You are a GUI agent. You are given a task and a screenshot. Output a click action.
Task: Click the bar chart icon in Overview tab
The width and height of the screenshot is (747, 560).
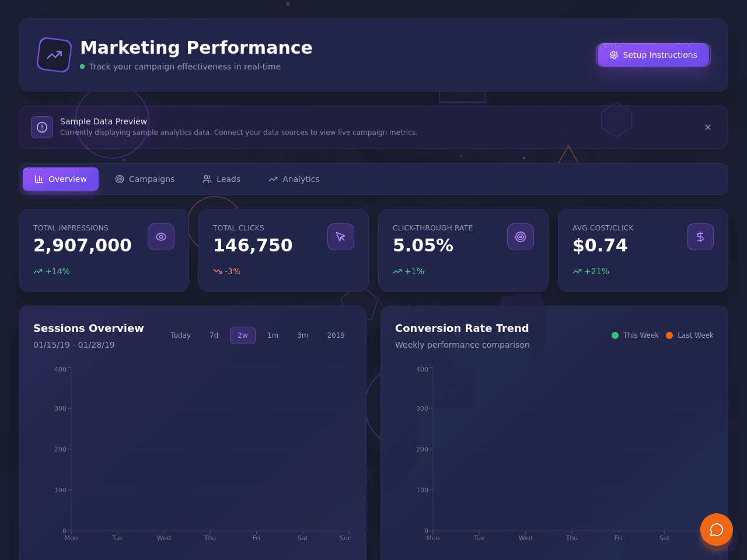tap(39, 179)
